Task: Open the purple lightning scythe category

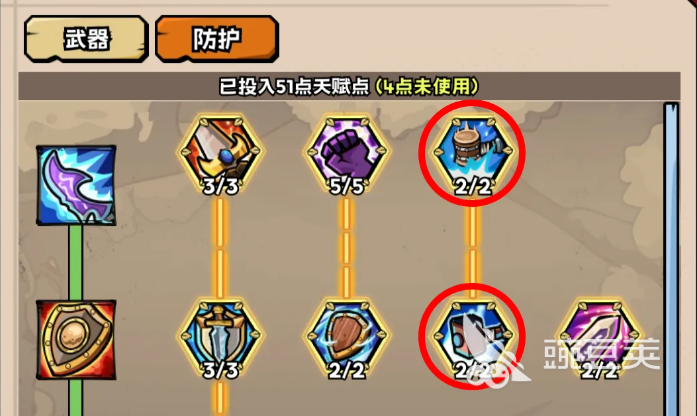Action: [76, 185]
